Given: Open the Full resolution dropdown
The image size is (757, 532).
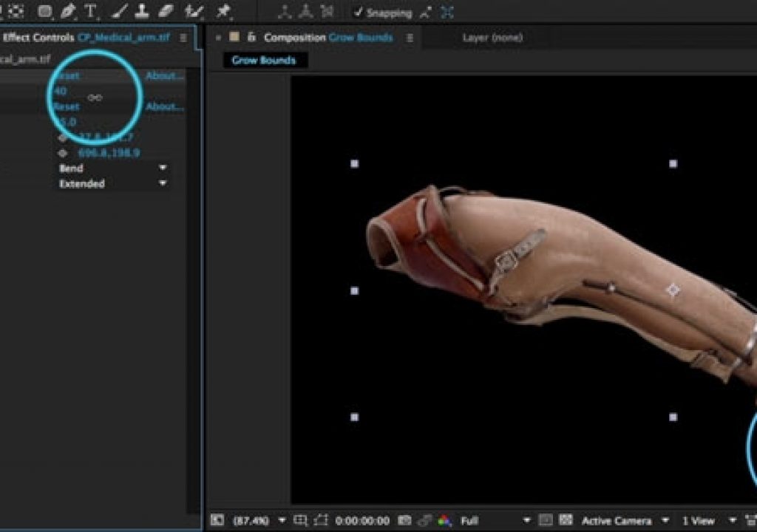Looking at the screenshot, I should click(x=495, y=520).
